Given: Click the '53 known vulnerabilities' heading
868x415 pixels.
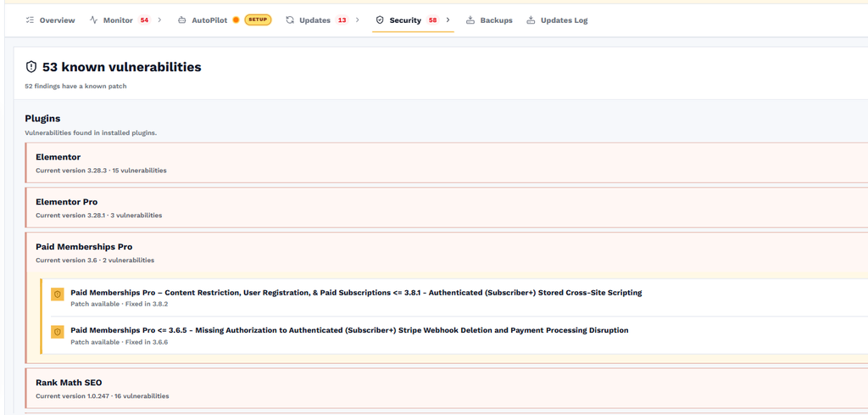Looking at the screenshot, I should pyautogui.click(x=122, y=68).
